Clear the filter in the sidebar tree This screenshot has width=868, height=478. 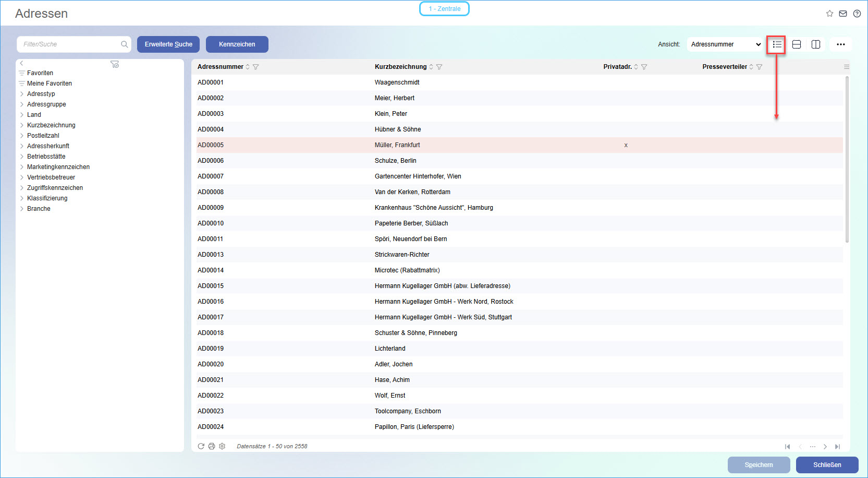click(x=115, y=64)
